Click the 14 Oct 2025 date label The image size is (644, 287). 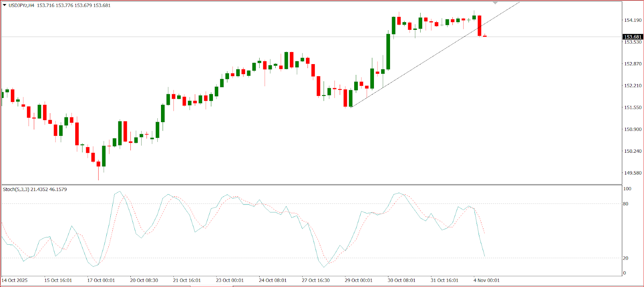tap(15, 280)
